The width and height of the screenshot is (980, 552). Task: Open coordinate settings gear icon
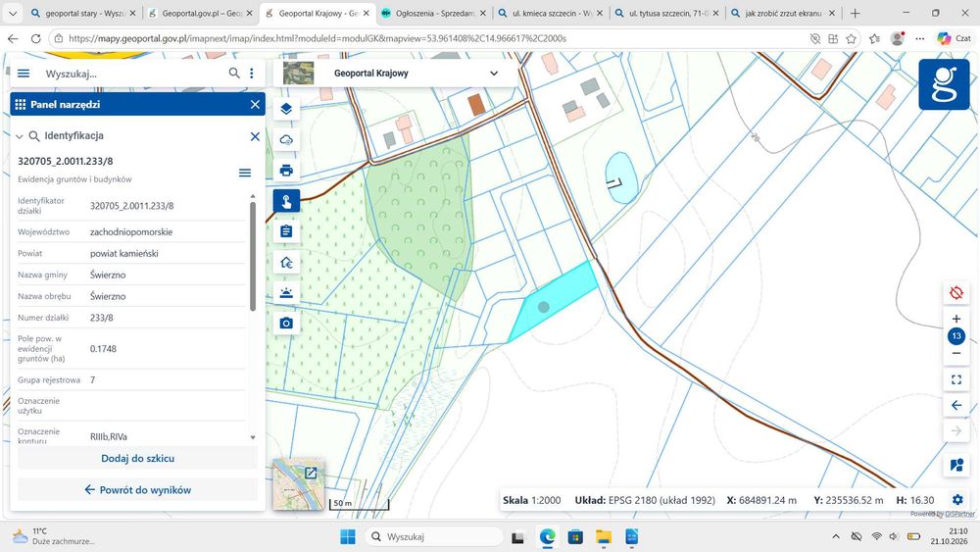click(956, 499)
